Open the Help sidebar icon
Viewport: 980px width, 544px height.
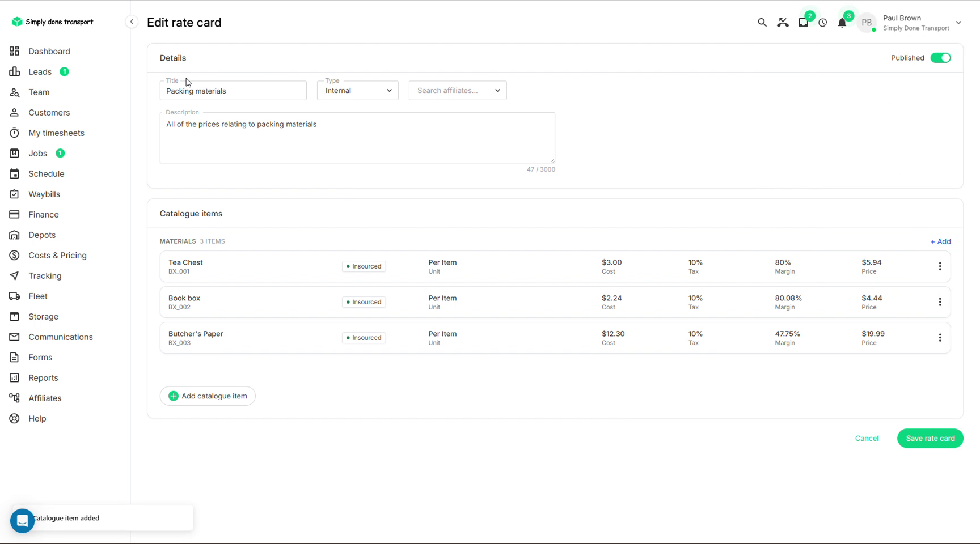[x=14, y=419]
